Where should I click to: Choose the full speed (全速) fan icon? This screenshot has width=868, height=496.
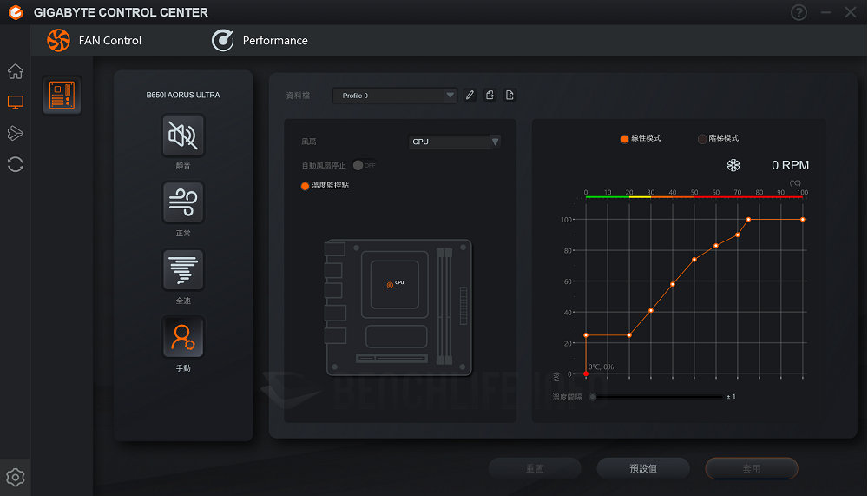click(183, 270)
